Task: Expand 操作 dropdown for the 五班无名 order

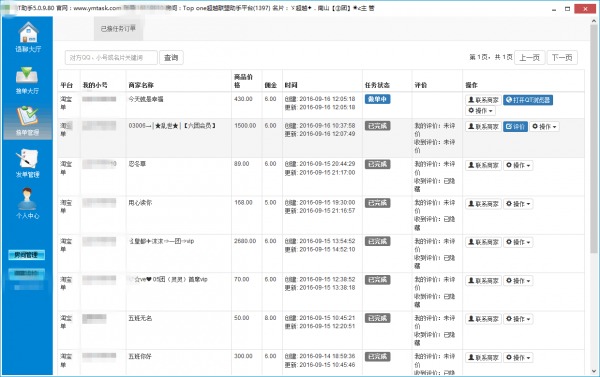Action: 518,319
